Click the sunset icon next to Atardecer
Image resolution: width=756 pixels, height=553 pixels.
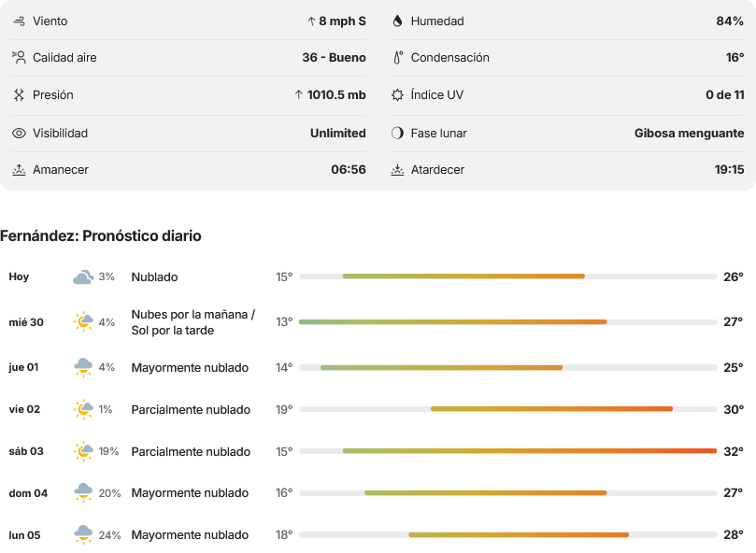397,170
